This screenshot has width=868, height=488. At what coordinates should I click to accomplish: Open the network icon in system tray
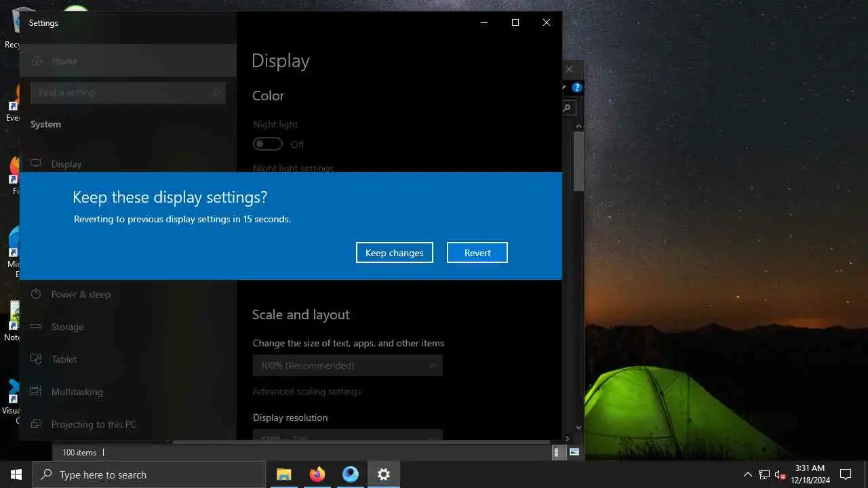(x=764, y=474)
